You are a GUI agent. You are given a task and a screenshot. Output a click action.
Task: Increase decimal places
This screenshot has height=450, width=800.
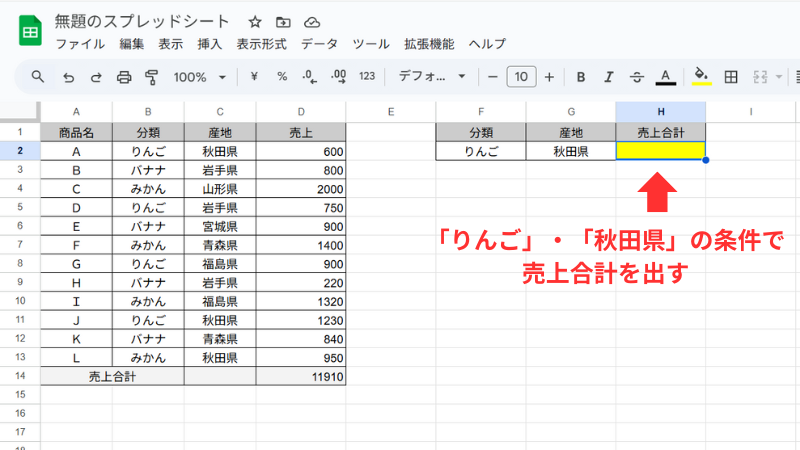pyautogui.click(x=338, y=77)
